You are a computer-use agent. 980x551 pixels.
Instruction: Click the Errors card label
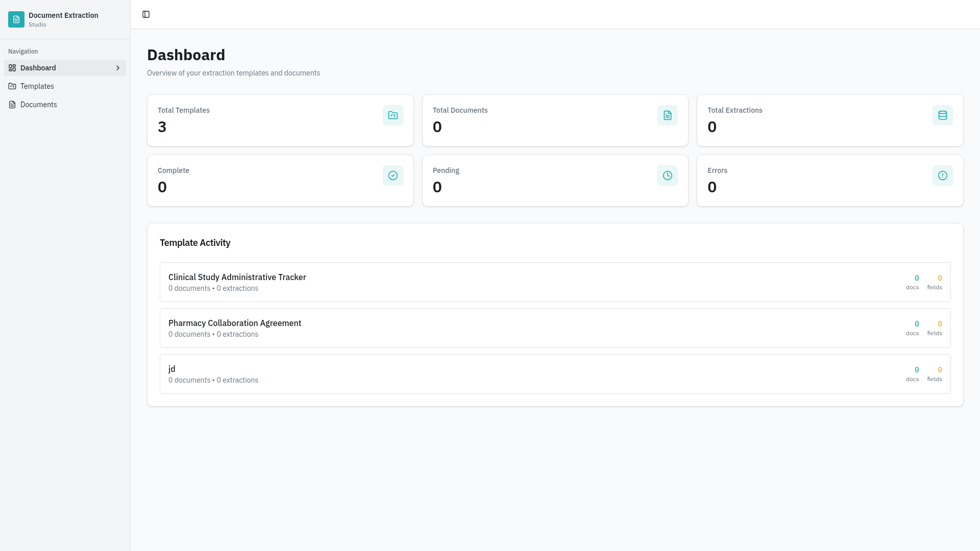(717, 170)
